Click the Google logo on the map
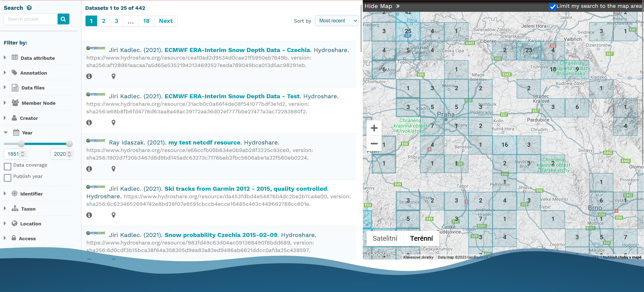 pyautogui.click(x=377, y=254)
